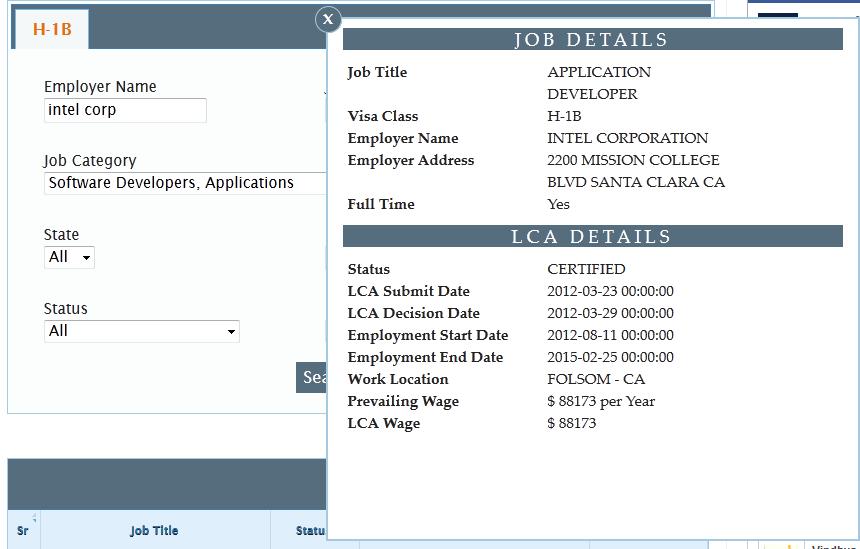Click the APPLICATION DEVELOPER job title value

598,83
